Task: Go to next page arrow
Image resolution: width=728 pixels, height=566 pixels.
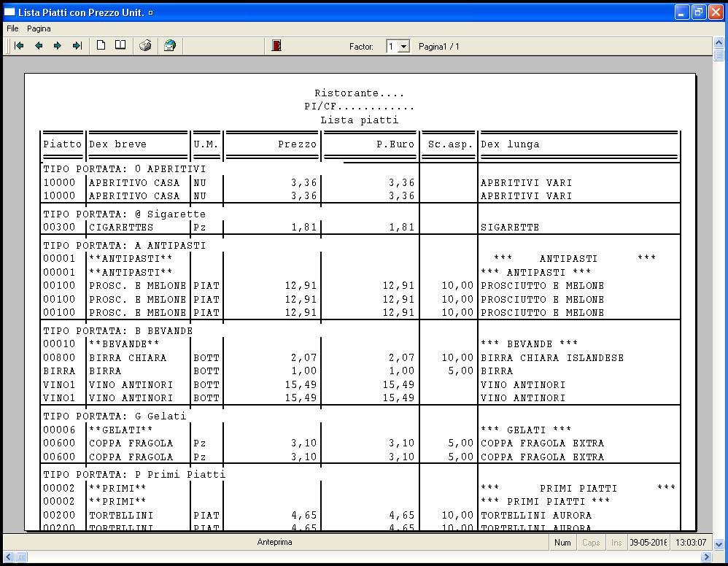Action: pos(58,45)
